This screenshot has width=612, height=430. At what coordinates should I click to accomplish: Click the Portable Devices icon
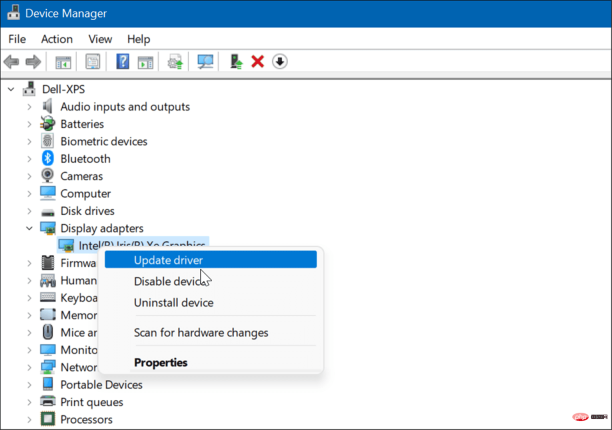[48, 384]
